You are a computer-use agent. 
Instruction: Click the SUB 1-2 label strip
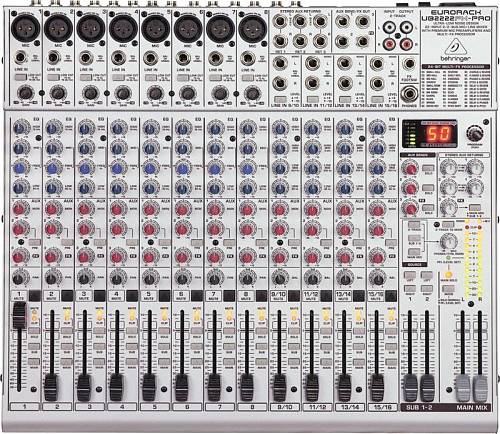coord(419,407)
